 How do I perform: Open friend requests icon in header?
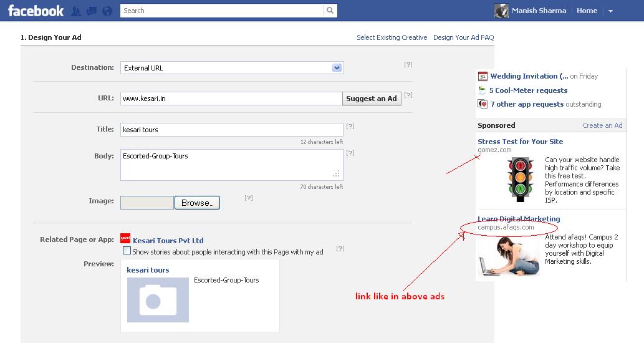coord(76,11)
